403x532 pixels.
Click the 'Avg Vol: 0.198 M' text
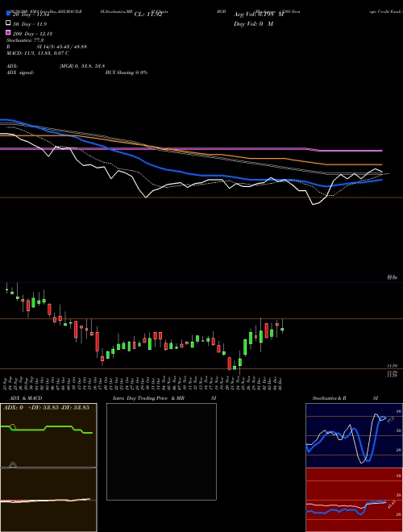(259, 15)
